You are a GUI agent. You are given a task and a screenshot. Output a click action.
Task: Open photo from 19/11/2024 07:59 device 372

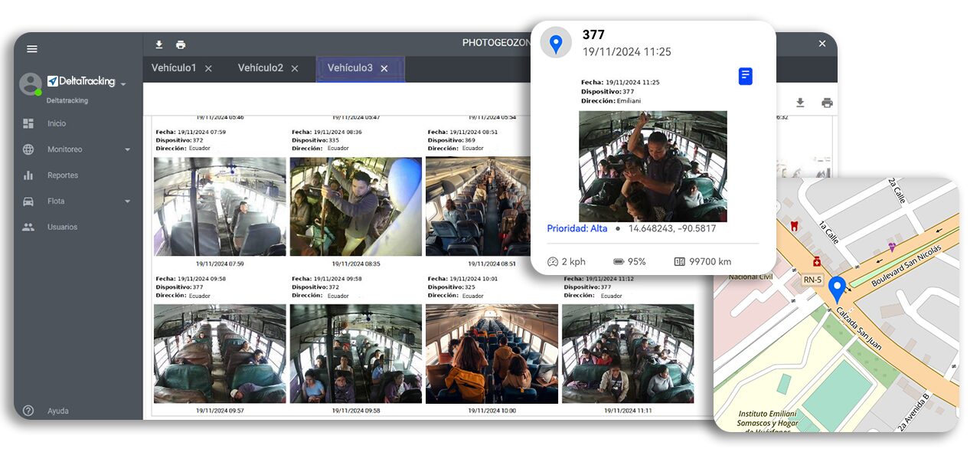[x=220, y=207]
